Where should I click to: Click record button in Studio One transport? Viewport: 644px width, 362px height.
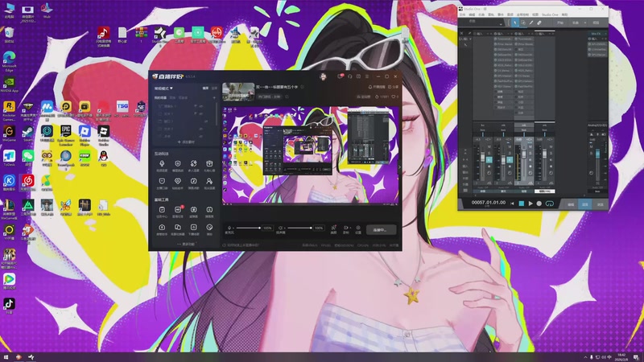point(539,204)
